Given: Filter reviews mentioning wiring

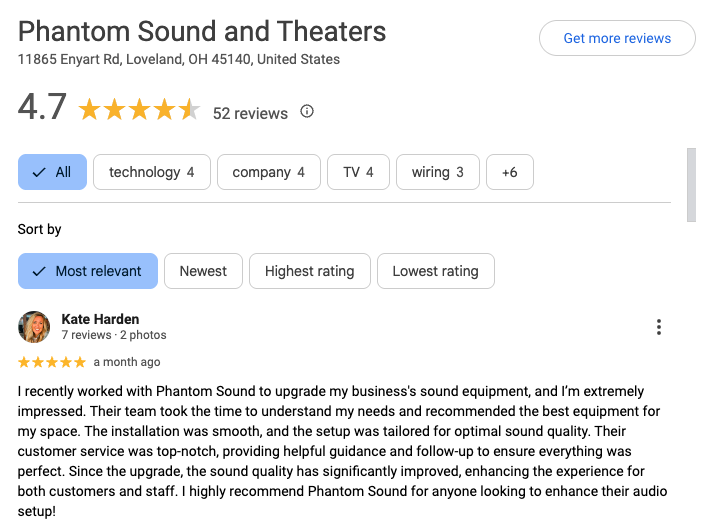Looking at the screenshot, I should click(x=437, y=172).
